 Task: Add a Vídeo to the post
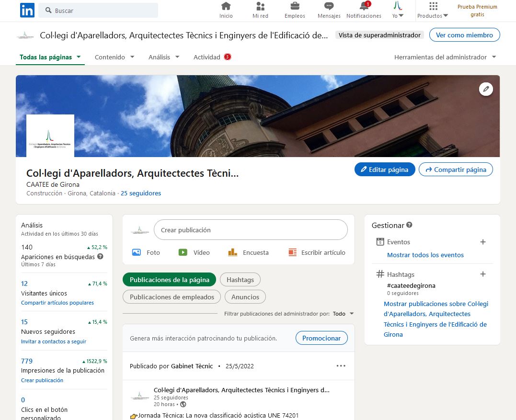[194, 252]
